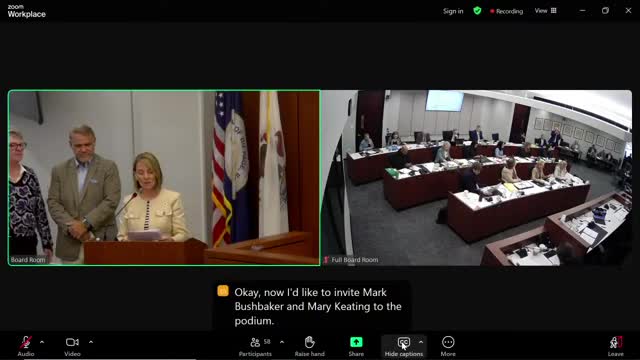This screenshot has height=360, width=640.
Task: Click the yellow caption speaker avatar
Action: (223, 291)
